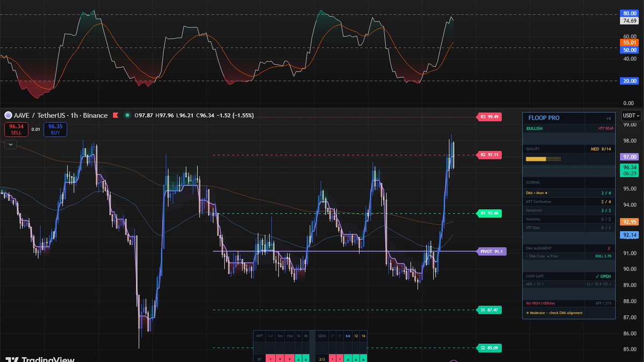Click the red flag icon beside Binance

(x=115, y=115)
